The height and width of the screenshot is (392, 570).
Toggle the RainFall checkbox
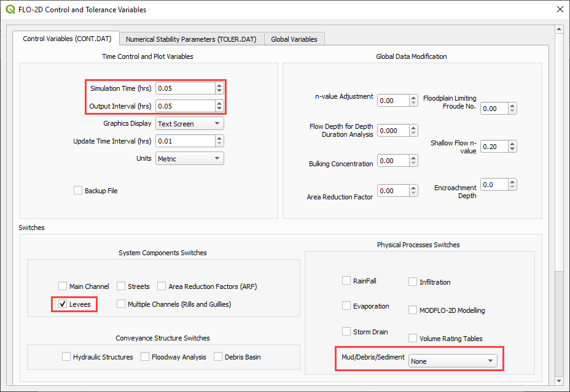click(346, 281)
